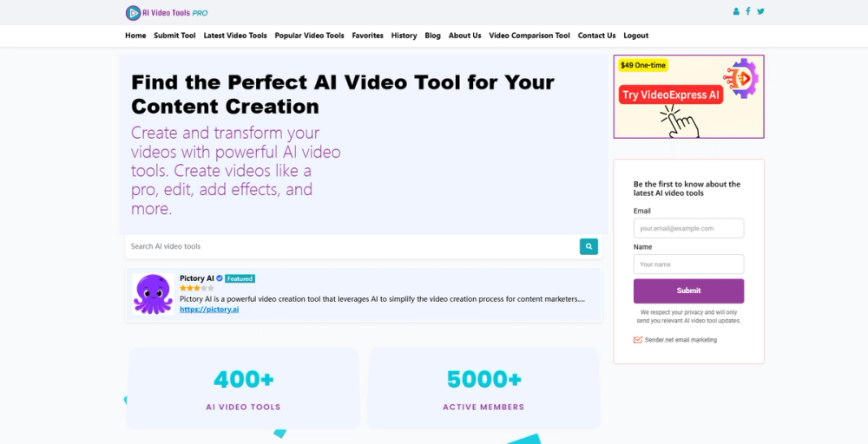Click the purple Submit button
The image size is (868, 444).
(688, 291)
